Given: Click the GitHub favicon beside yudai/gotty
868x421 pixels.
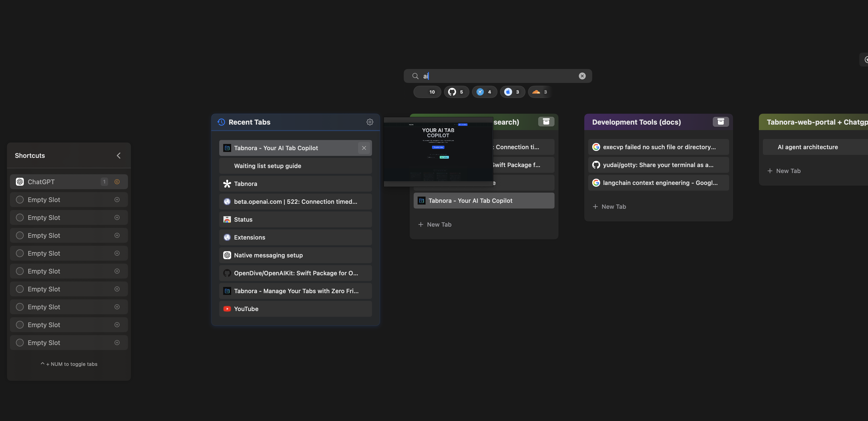Looking at the screenshot, I should [x=596, y=165].
